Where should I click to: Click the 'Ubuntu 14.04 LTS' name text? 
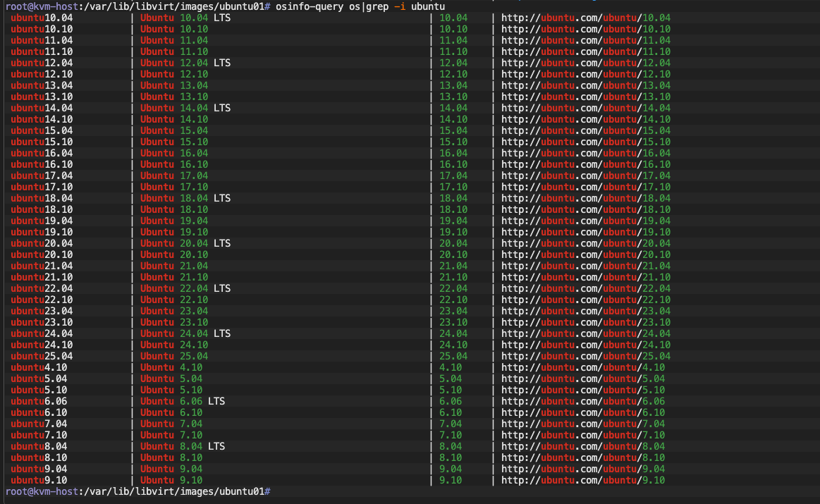185,108
